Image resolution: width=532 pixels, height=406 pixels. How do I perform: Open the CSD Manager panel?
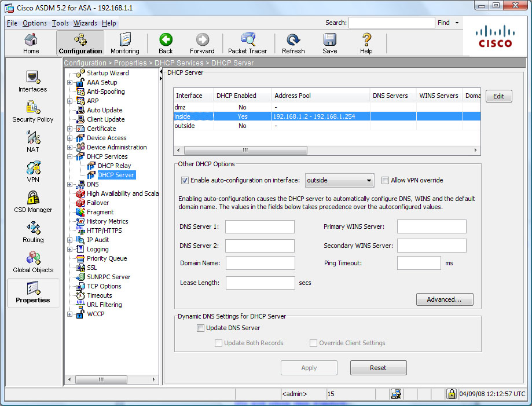tap(33, 202)
